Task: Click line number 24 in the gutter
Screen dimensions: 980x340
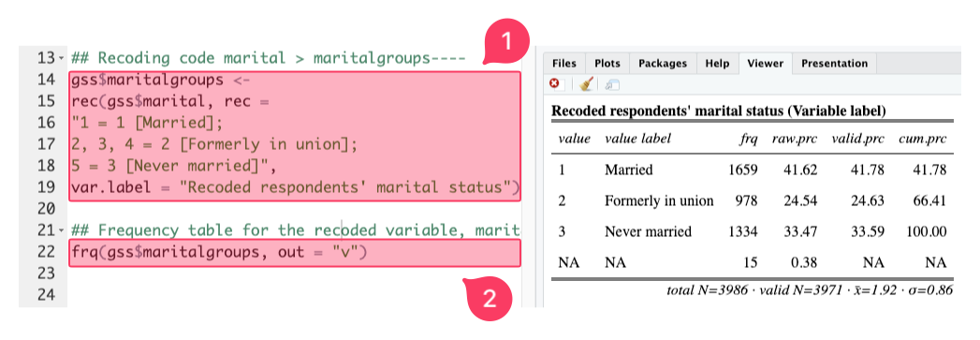Action: 46,295
